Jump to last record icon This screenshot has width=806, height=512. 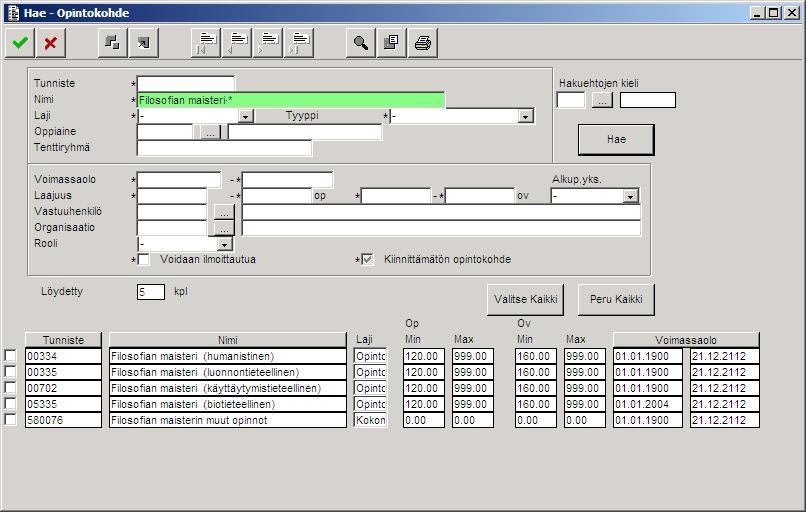pyautogui.click(x=299, y=43)
